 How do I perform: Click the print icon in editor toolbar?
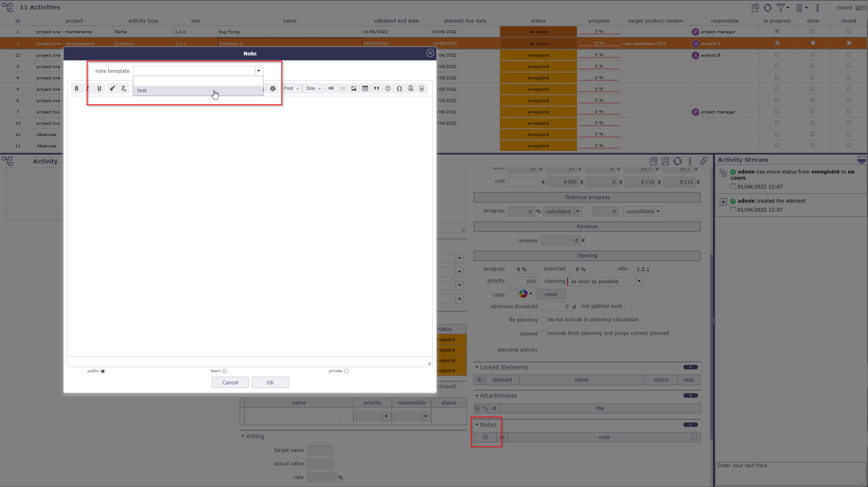[x=273, y=89]
